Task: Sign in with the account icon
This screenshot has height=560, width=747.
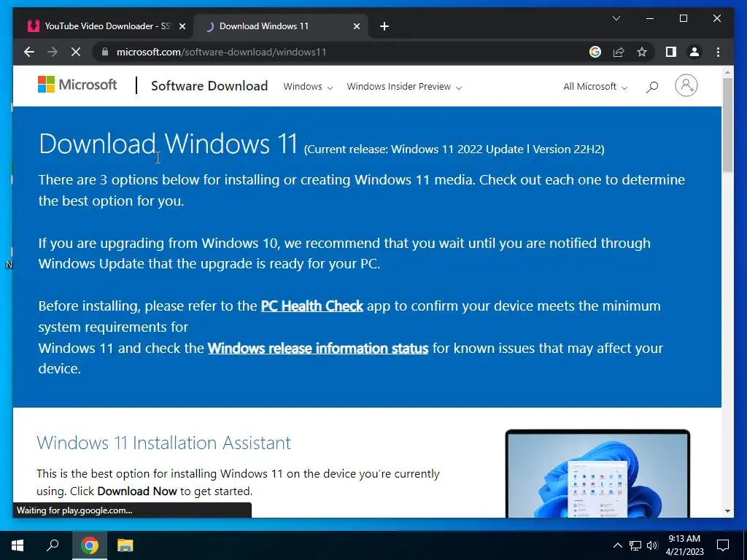Action: [686, 86]
